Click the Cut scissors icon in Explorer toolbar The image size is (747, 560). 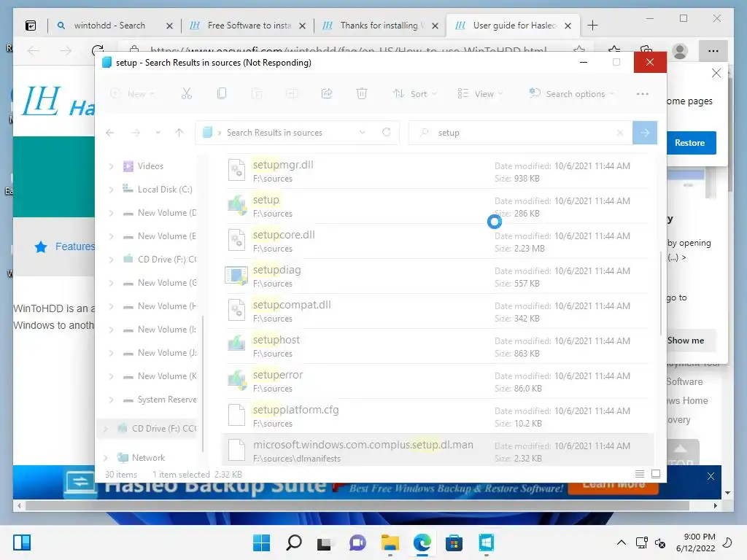186,94
